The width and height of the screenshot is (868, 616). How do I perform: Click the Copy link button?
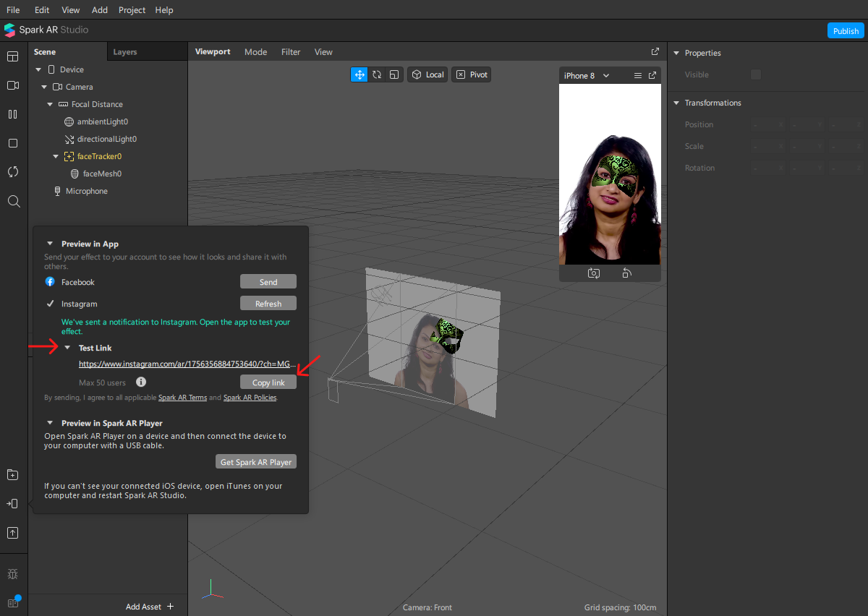(268, 382)
